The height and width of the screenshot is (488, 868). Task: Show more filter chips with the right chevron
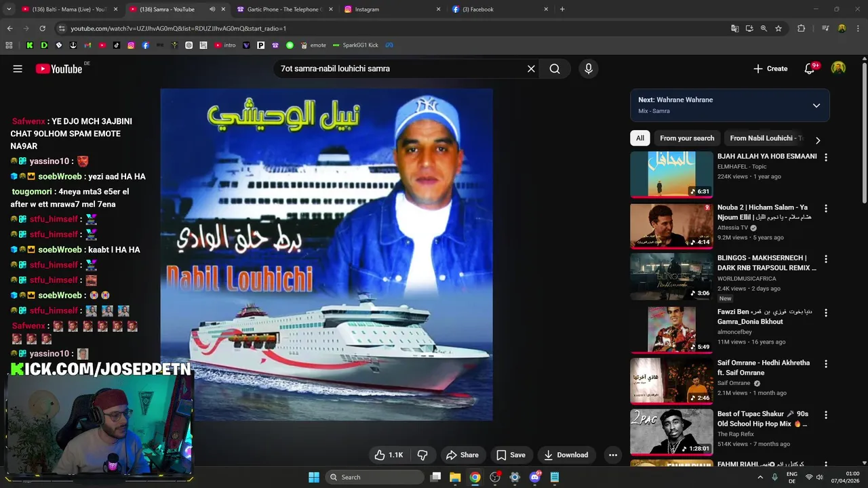(x=818, y=140)
